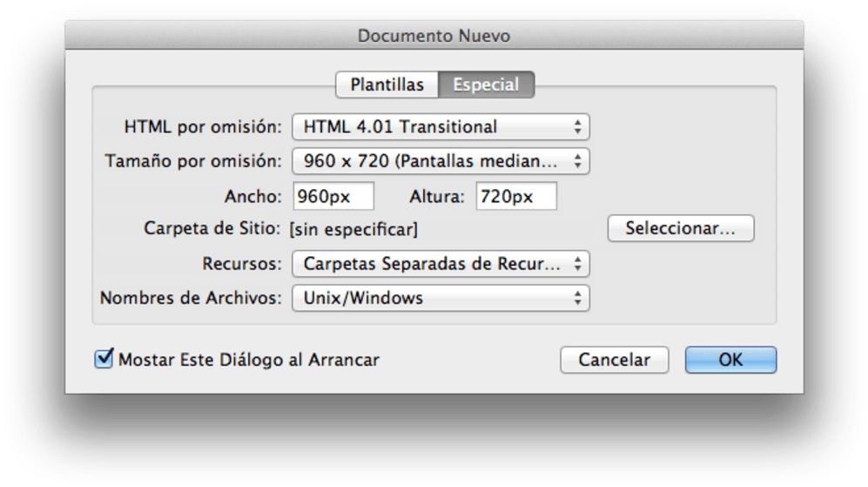Click the Seleccionar... button
This screenshot has width=868, height=487.
click(680, 228)
